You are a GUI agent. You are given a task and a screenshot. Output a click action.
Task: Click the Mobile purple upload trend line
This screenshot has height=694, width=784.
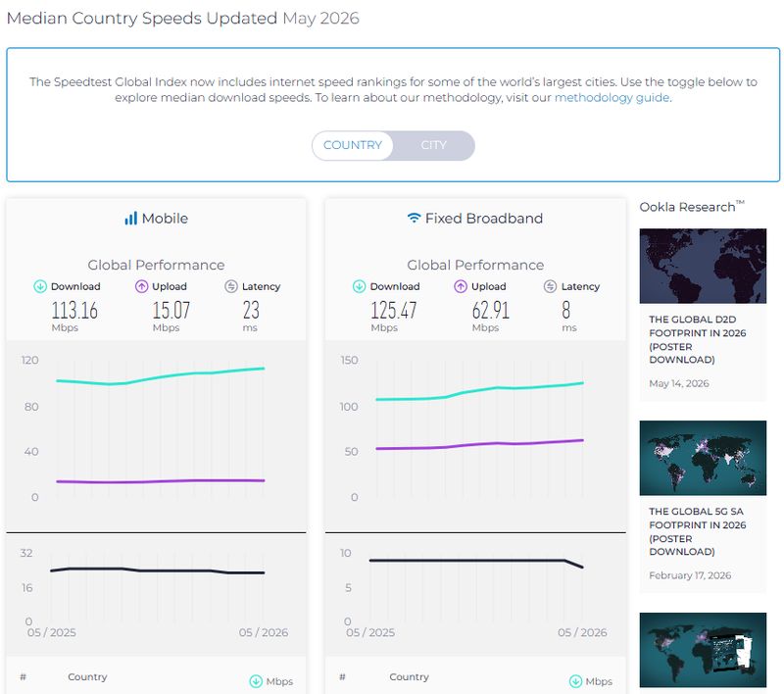point(161,481)
